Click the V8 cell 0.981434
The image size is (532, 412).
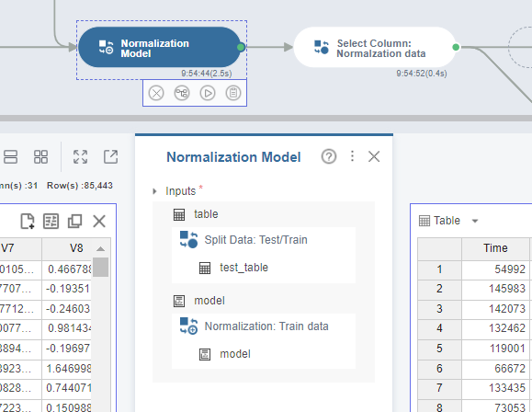[67, 328]
